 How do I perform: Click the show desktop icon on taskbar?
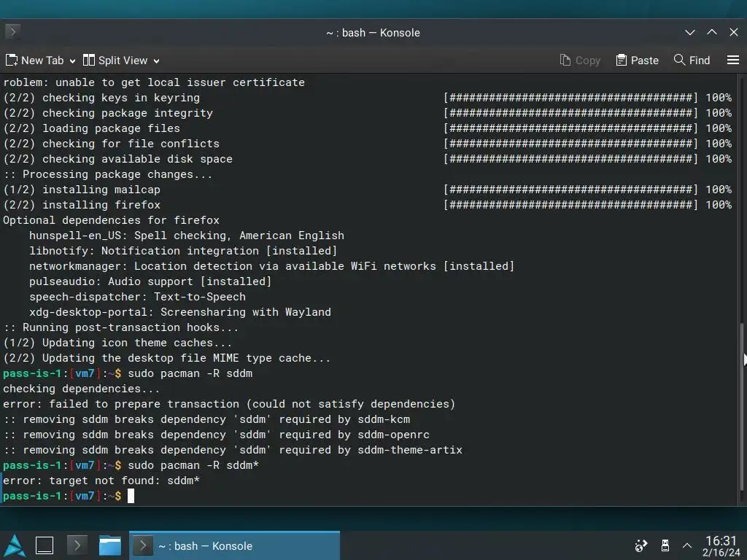[x=44, y=545]
